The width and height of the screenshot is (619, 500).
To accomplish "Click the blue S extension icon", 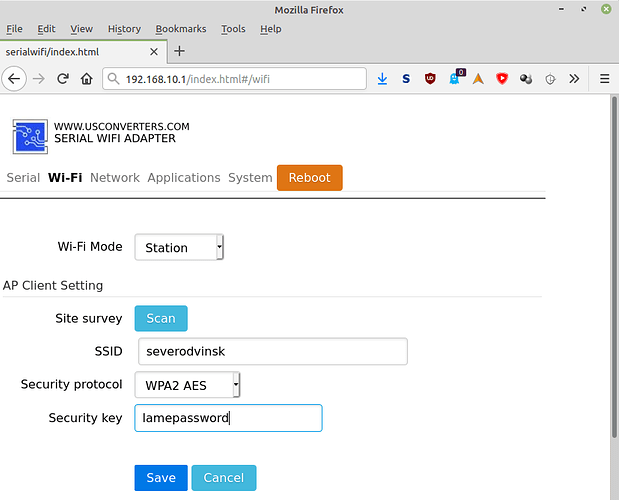I will [406, 79].
